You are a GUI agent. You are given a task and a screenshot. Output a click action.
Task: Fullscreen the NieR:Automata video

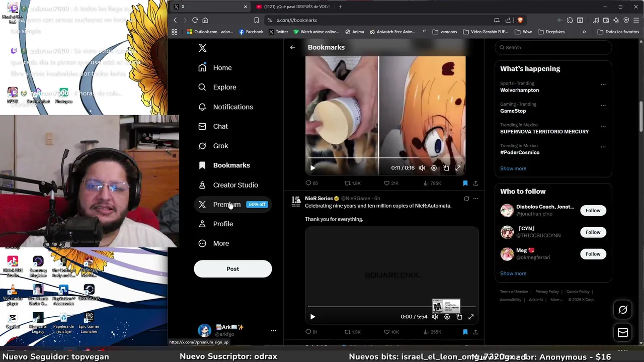[x=471, y=317]
